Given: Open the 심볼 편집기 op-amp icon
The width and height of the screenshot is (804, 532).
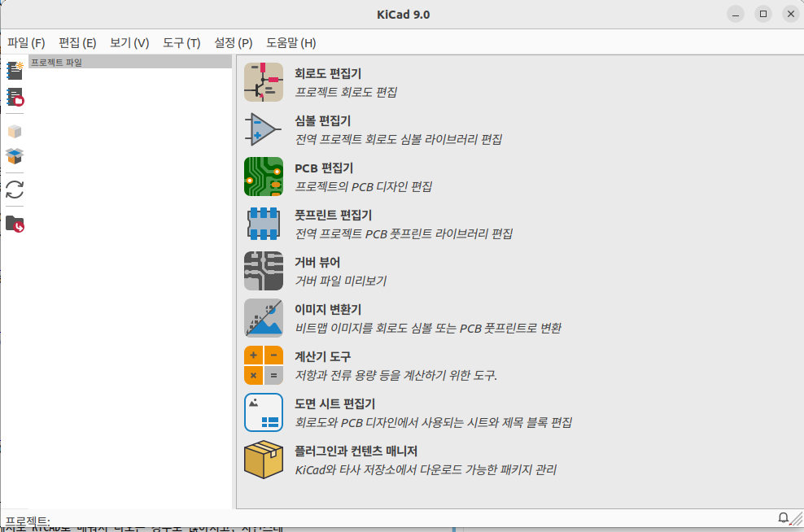Looking at the screenshot, I should point(264,129).
